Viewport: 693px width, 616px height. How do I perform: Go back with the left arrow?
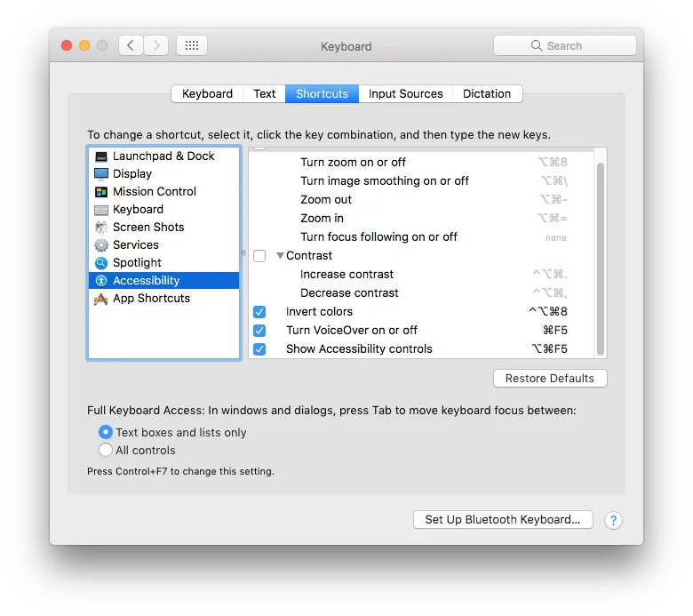click(x=131, y=45)
